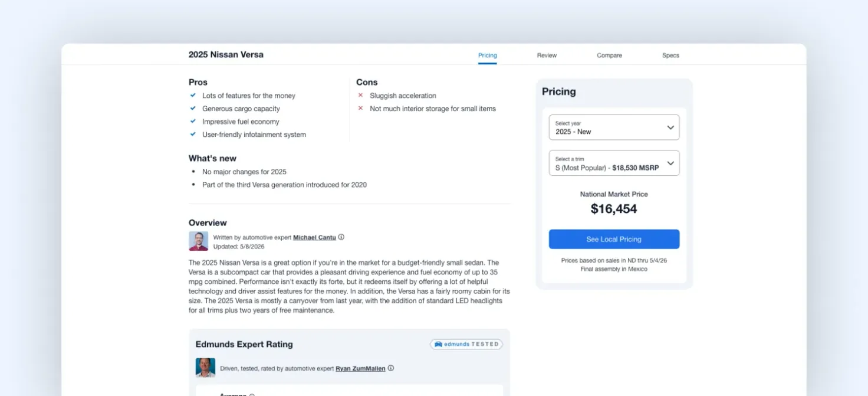The width and height of the screenshot is (868, 396).
Task: Switch to the Pricing tab
Action: click(x=487, y=55)
